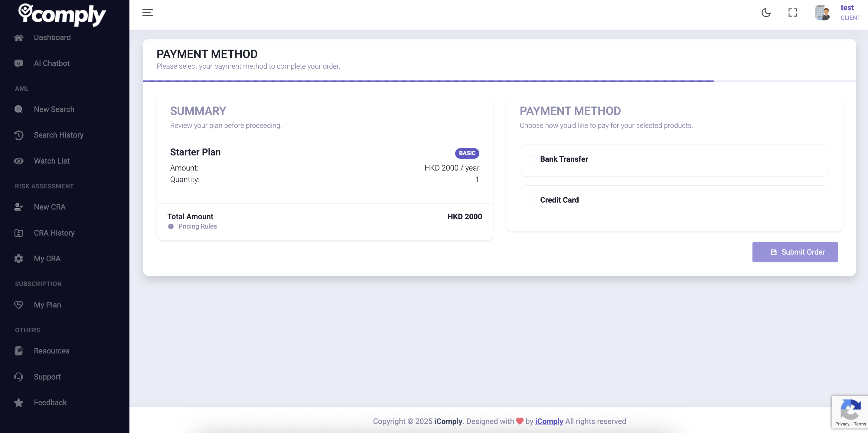Image resolution: width=868 pixels, height=433 pixels.
Task: Click the New Search magnifier icon
Action: pyautogui.click(x=18, y=109)
